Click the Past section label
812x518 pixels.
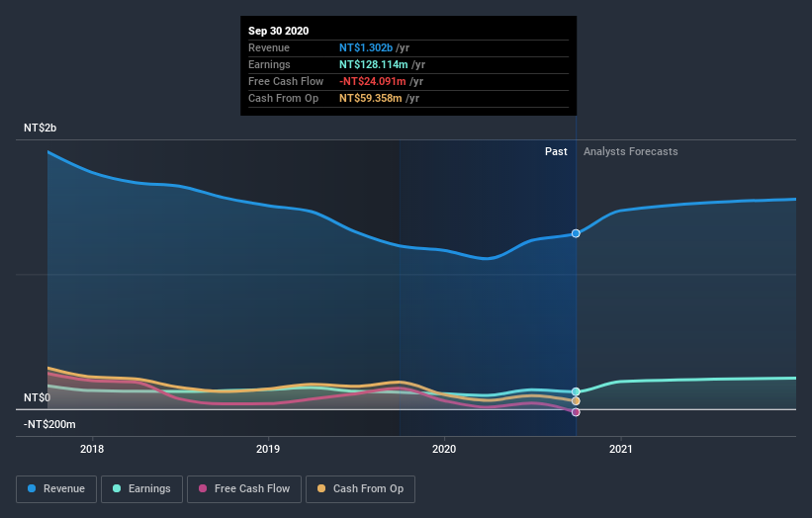(x=556, y=151)
